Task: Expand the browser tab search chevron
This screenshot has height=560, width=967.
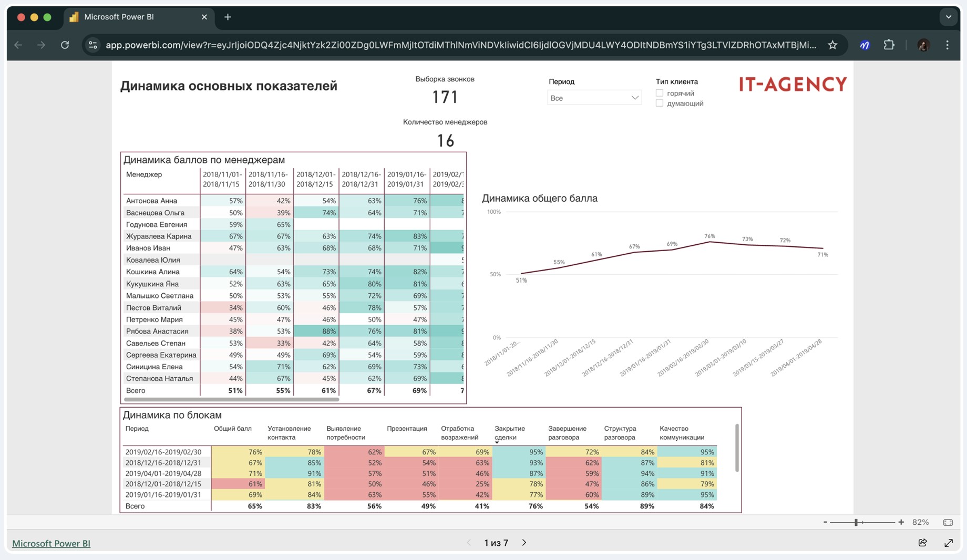Action: point(949,17)
